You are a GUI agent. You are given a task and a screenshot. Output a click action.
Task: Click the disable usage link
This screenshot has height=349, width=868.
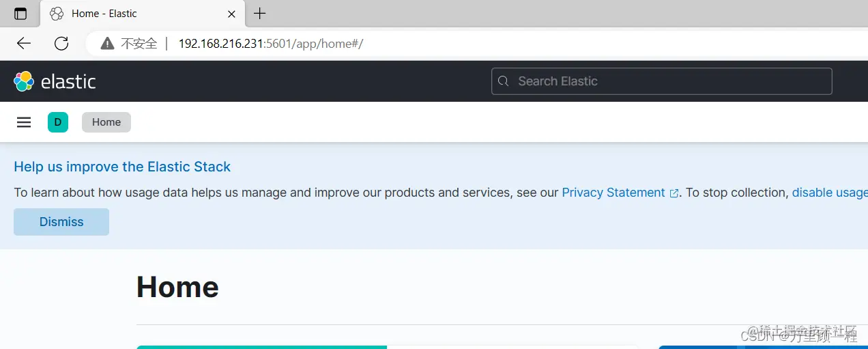click(830, 193)
